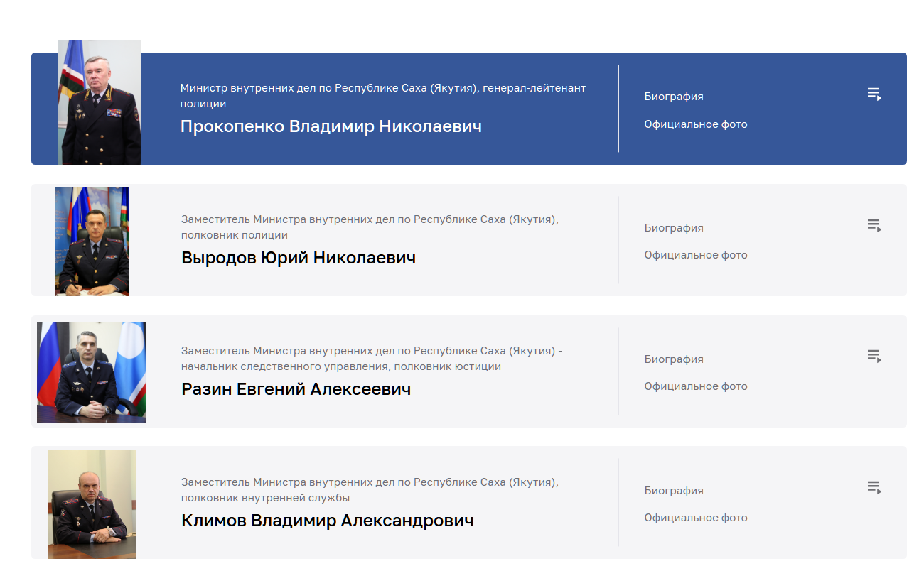Click the title text 'генерал-лейтенант полиции'
This screenshot has height=571, width=924.
click(x=383, y=96)
